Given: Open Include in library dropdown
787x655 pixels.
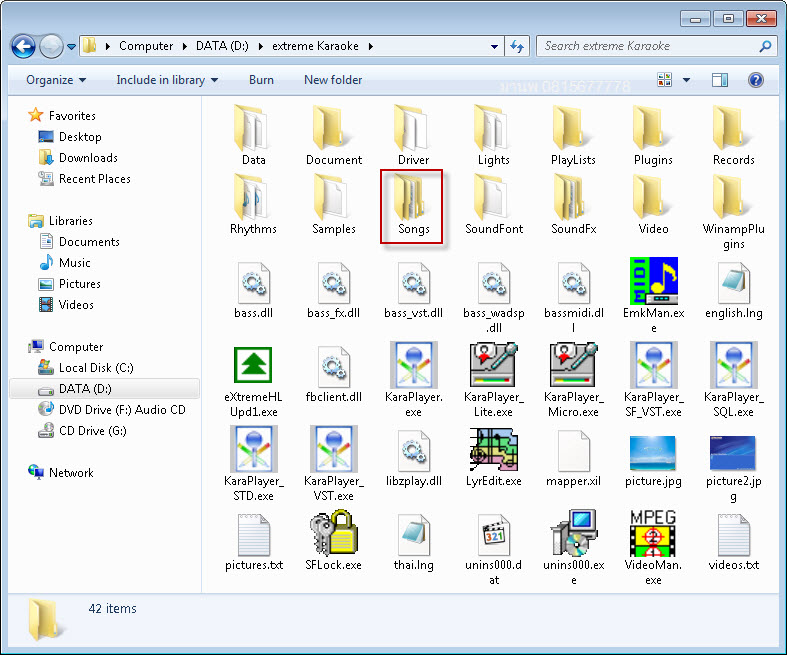Looking at the screenshot, I should click(167, 80).
